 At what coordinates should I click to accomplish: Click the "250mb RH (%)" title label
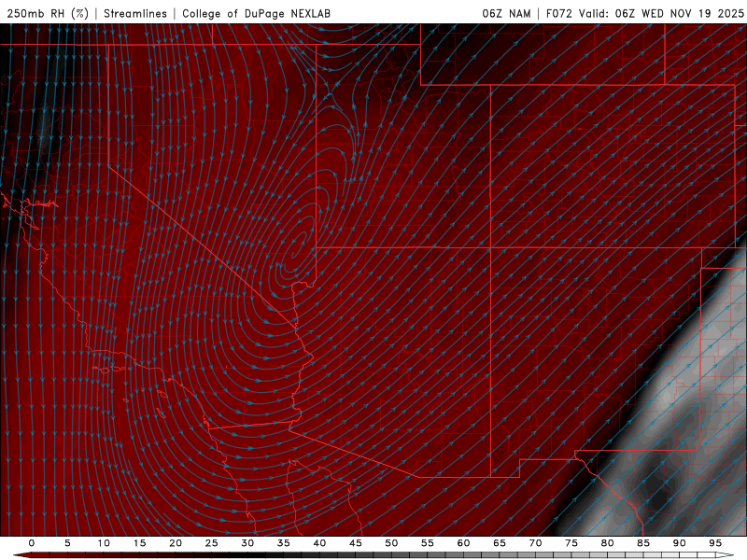point(48,13)
